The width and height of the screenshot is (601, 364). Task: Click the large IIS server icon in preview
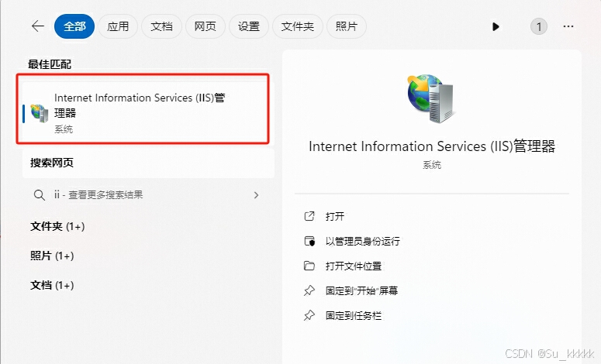[431, 99]
